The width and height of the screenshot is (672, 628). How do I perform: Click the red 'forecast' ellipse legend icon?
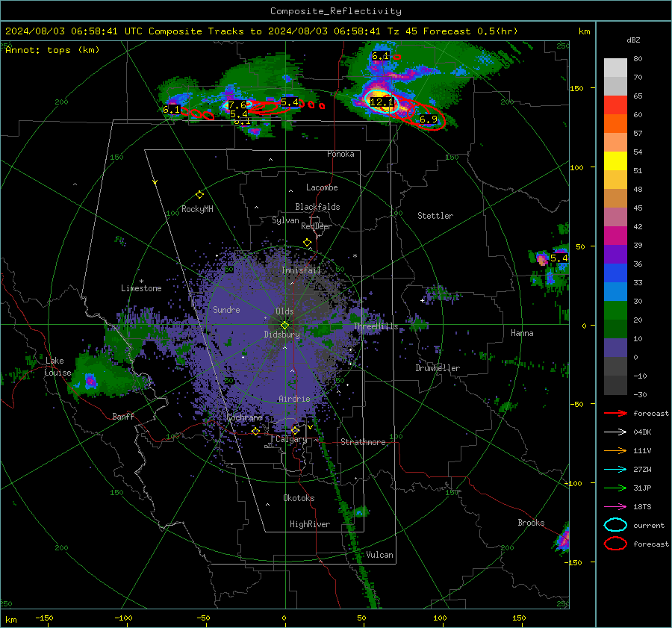(615, 544)
